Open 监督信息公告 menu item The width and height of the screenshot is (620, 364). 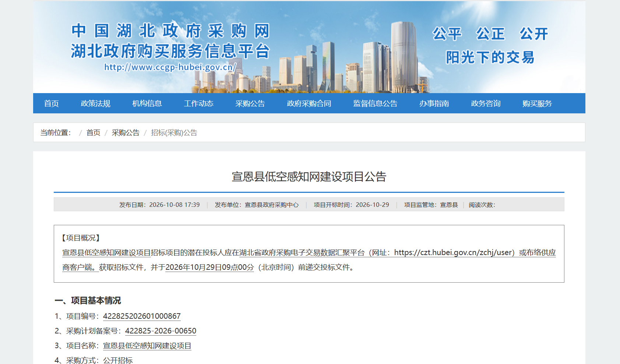tap(376, 103)
